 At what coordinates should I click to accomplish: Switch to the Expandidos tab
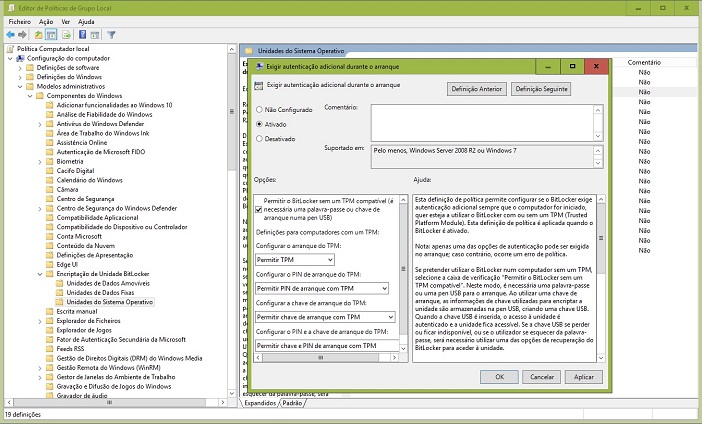(x=260, y=403)
